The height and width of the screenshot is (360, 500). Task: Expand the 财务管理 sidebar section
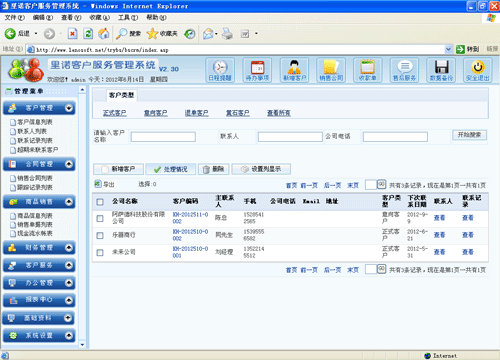tap(69, 248)
